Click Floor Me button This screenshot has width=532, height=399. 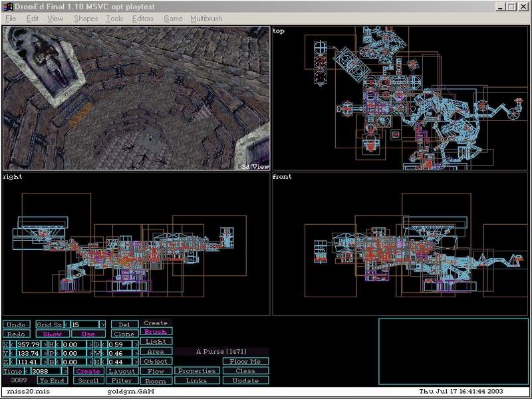(245, 361)
